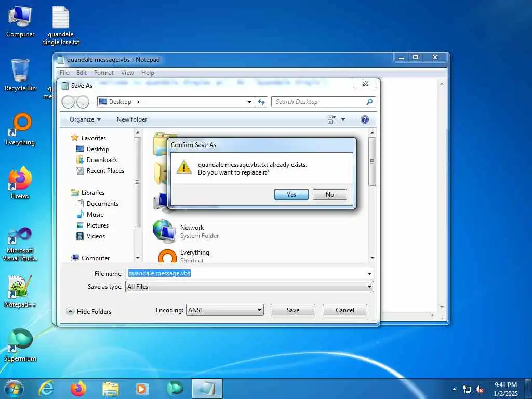
Task: Expand the Desktop address bar dropdown
Action: [x=249, y=102]
